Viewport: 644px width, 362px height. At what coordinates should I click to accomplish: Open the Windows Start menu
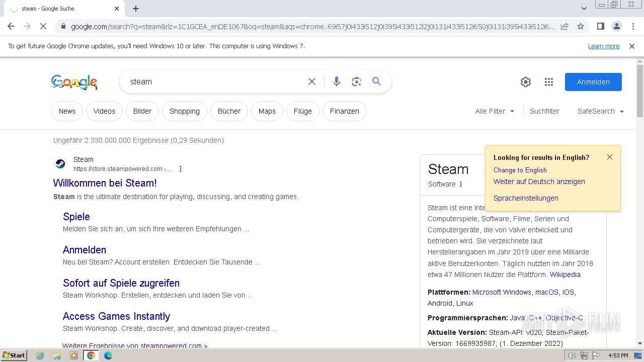14,355
